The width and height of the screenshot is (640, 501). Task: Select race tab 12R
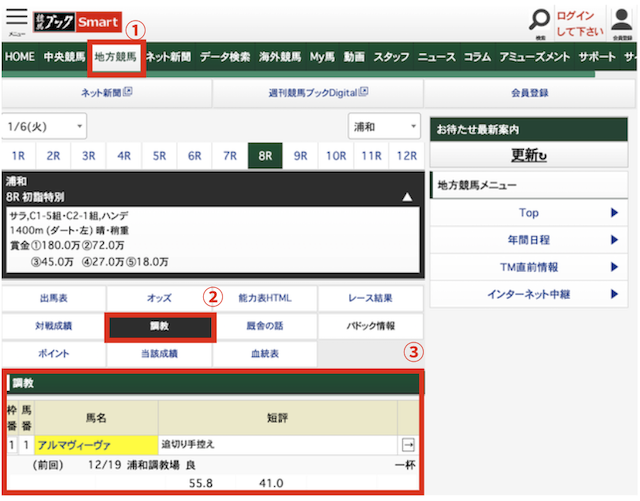click(x=407, y=156)
